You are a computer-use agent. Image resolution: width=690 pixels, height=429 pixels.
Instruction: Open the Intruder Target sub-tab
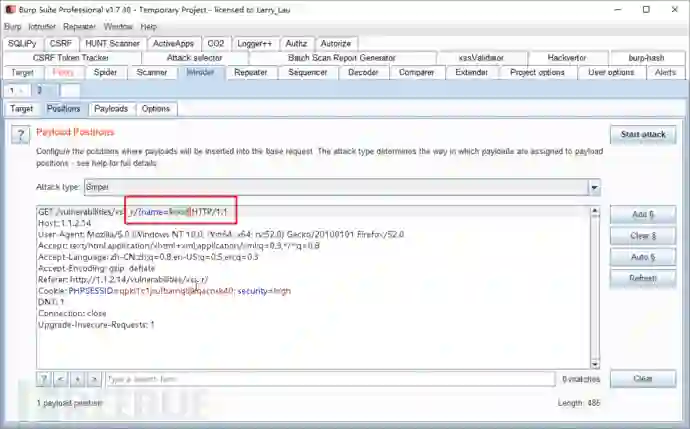point(22,109)
